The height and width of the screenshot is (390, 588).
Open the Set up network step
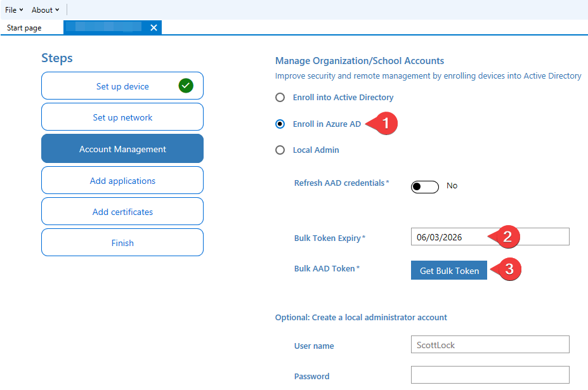122,117
